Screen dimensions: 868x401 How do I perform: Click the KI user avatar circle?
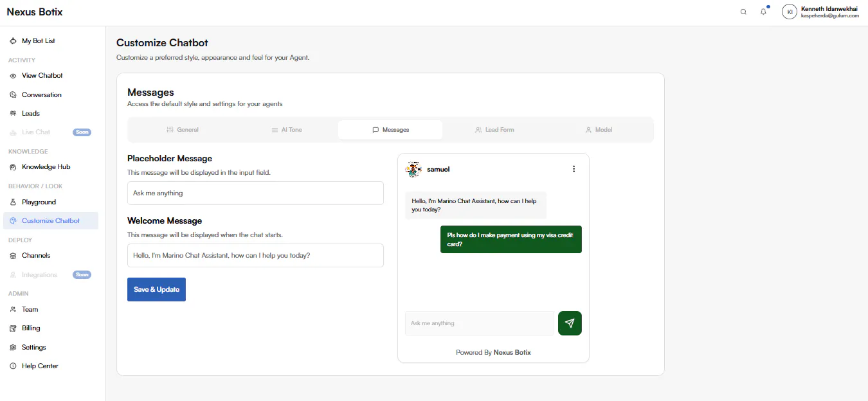coord(790,12)
